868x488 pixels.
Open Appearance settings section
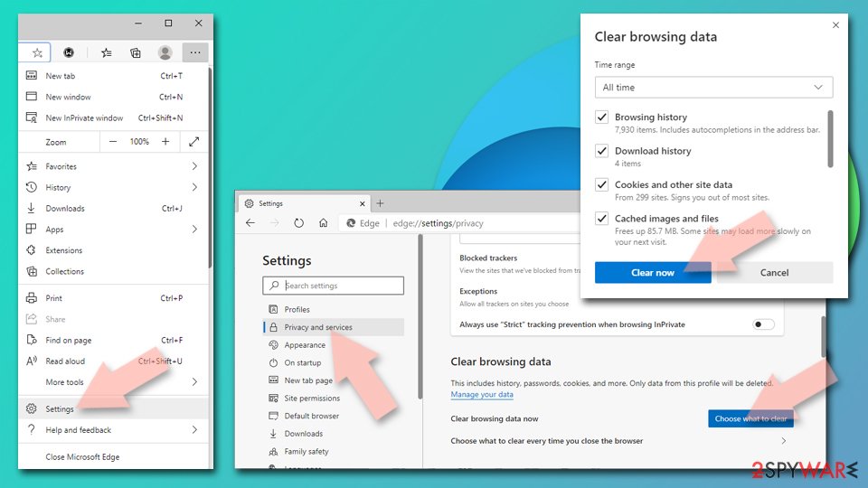[x=334, y=344]
